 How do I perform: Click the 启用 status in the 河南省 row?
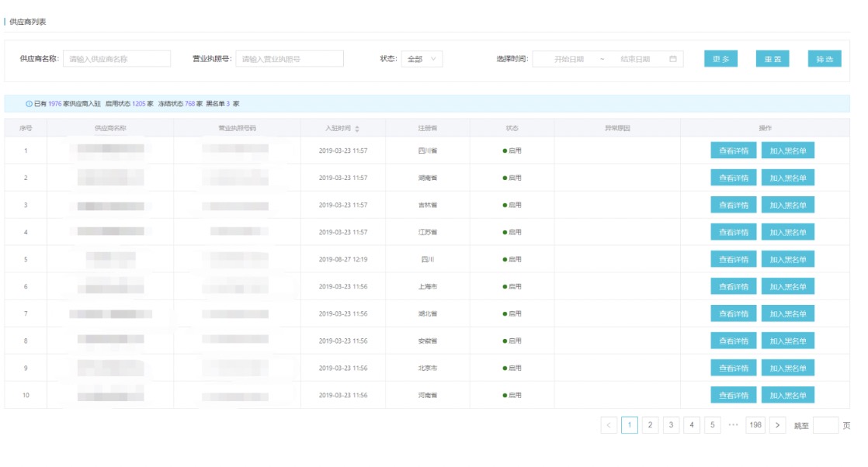point(512,395)
